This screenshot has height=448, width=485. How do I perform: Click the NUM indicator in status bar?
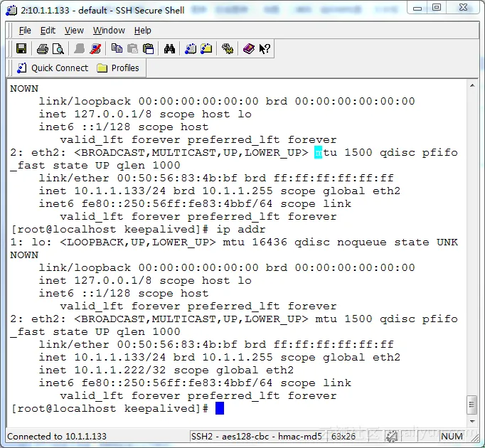tap(452, 436)
